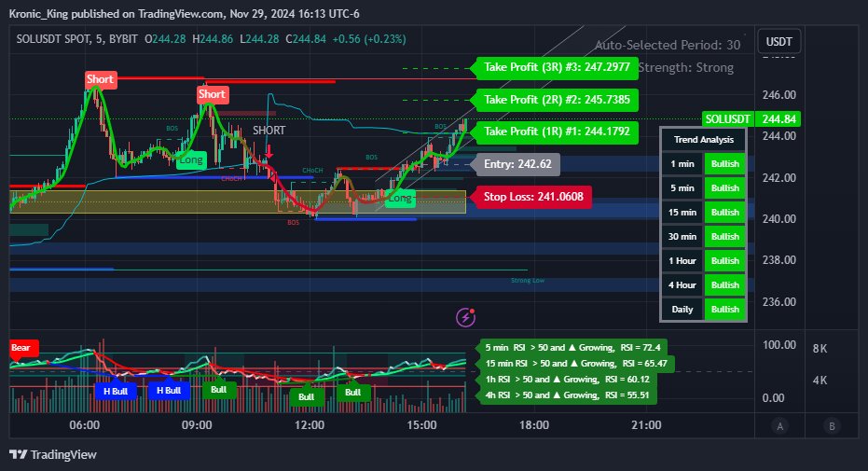The image size is (868, 471).
Task: Select the 1 min timeframe cell
Action: click(x=682, y=164)
